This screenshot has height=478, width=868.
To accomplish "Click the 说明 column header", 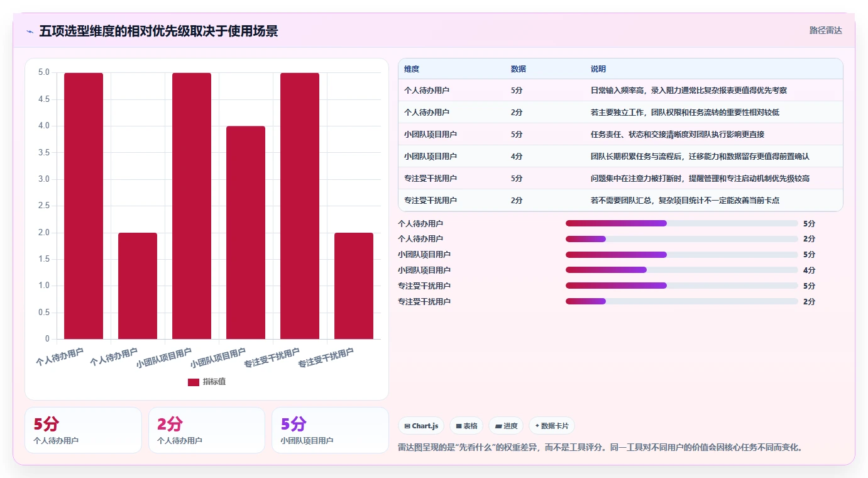I will (598, 69).
